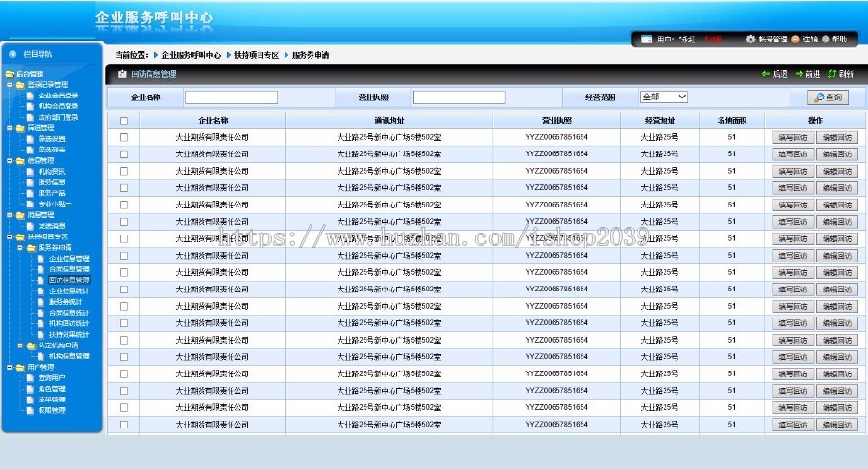Click 填写回访 in the first table row
The width and height of the screenshot is (868, 469).
pyautogui.click(x=793, y=138)
